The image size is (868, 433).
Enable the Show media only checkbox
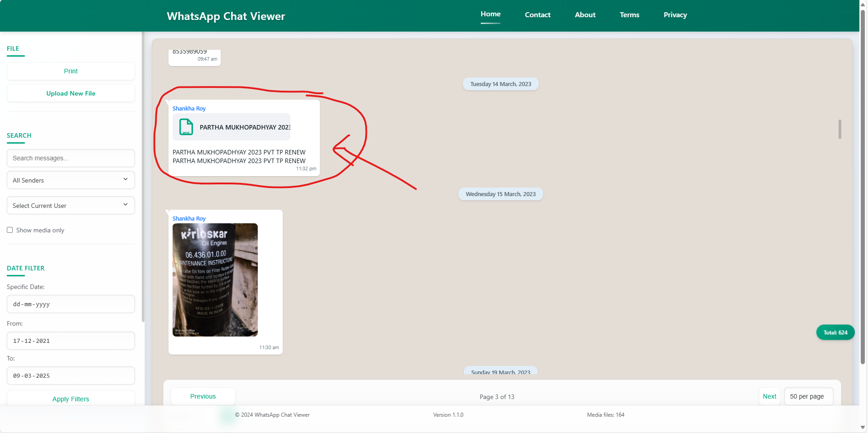coord(10,230)
